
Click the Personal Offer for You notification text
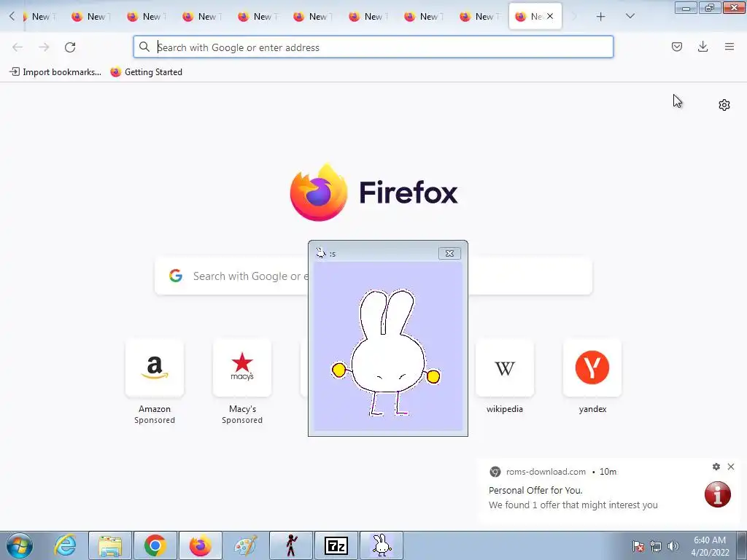pyautogui.click(x=535, y=490)
